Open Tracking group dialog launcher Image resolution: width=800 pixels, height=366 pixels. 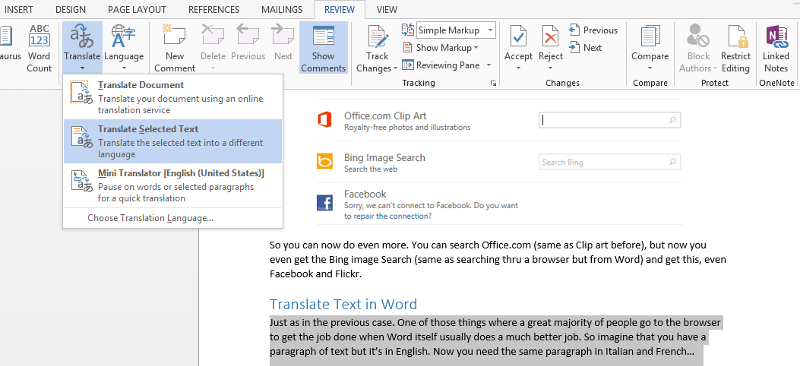pos(493,83)
